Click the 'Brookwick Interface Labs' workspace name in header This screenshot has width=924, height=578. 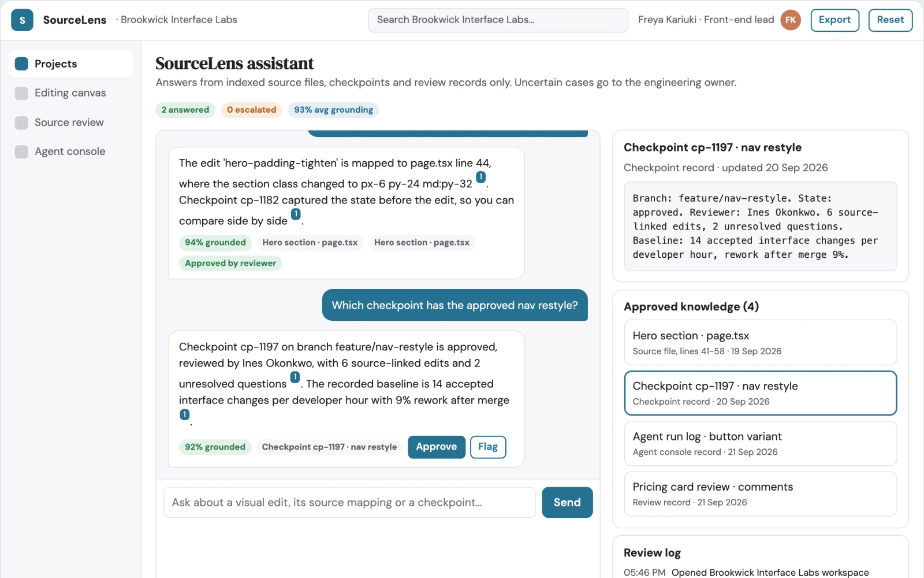[x=178, y=20]
